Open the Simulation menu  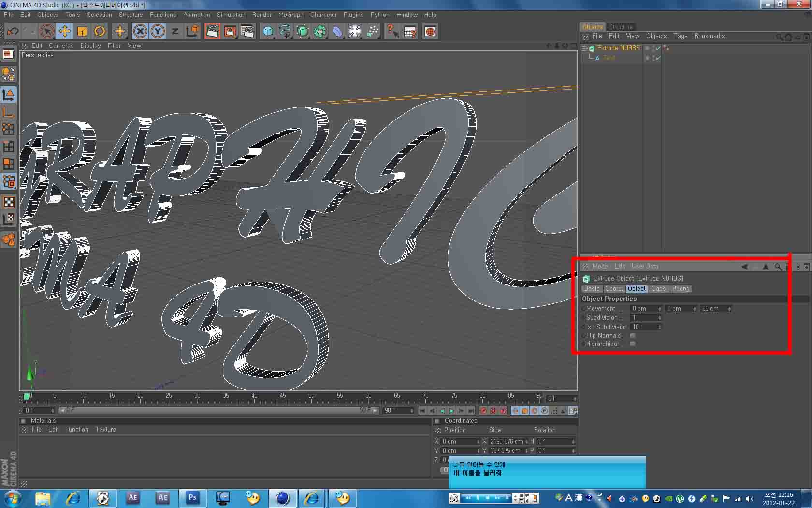click(231, 15)
